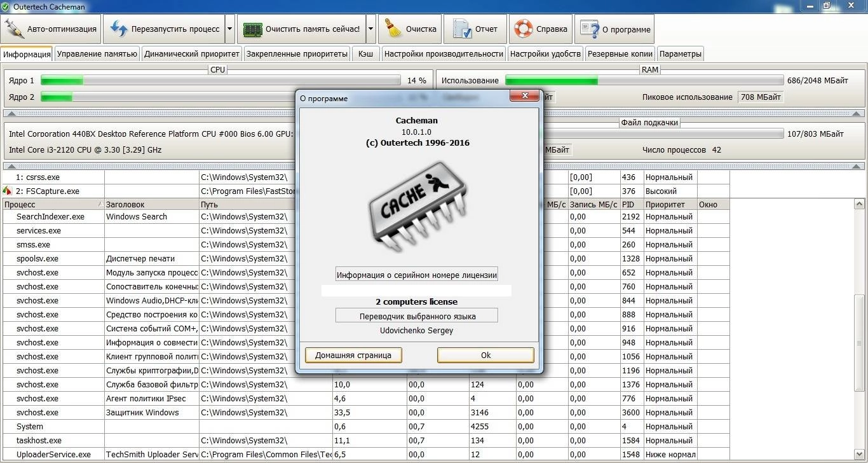Close the О программе dialog
The width and height of the screenshot is (868, 463).
pos(525,96)
